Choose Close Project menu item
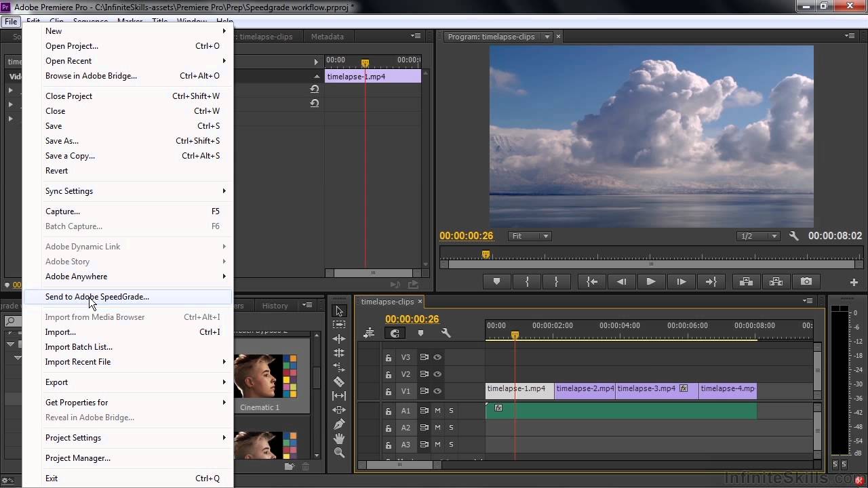Viewport: 868px width, 488px height. pyautogui.click(x=128, y=96)
